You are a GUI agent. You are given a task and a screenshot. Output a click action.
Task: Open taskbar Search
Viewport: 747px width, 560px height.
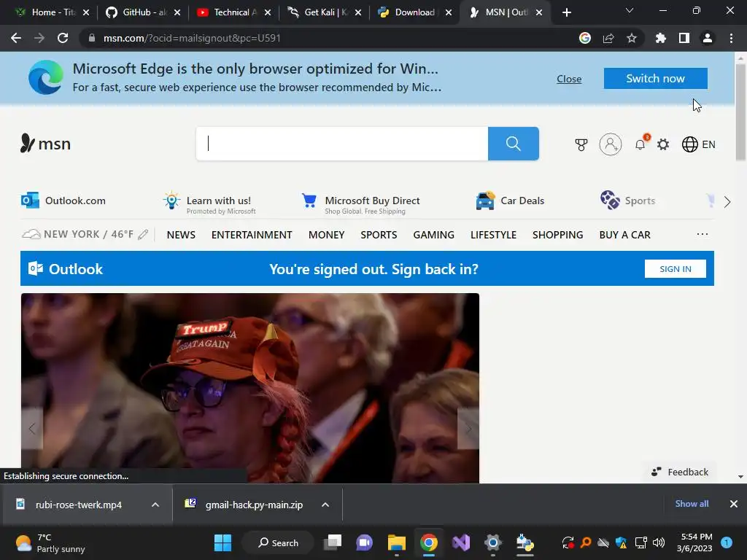point(278,542)
